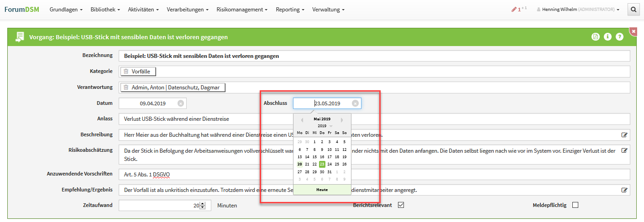Clear the Datum field with x icon
Viewport: 644px width, 222px height.
pyautogui.click(x=180, y=103)
